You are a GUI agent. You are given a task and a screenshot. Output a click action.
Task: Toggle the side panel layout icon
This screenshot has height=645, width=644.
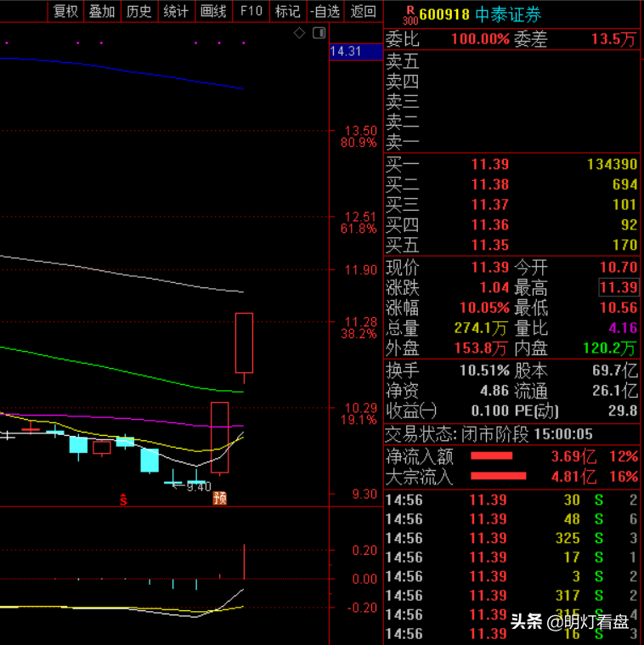pos(319,33)
